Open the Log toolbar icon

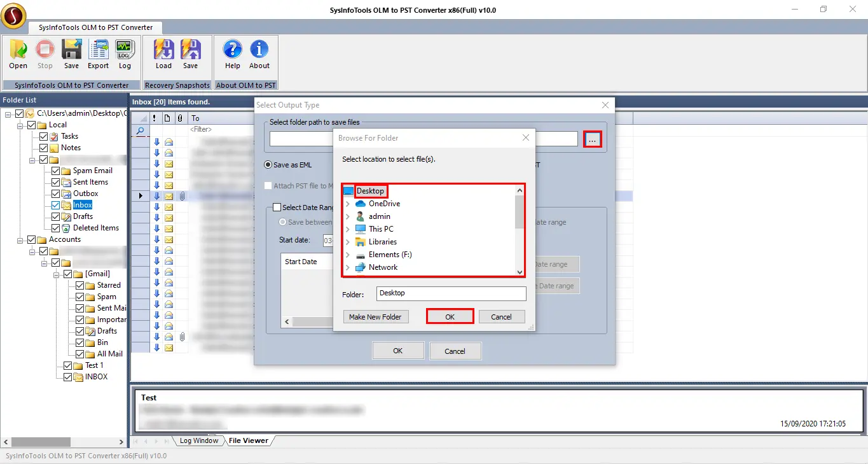125,50
